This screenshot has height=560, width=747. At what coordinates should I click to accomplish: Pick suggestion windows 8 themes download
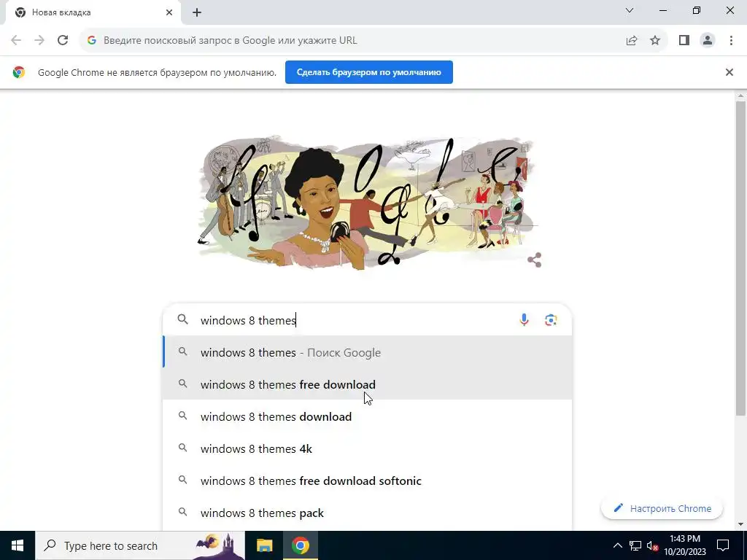(x=367, y=416)
